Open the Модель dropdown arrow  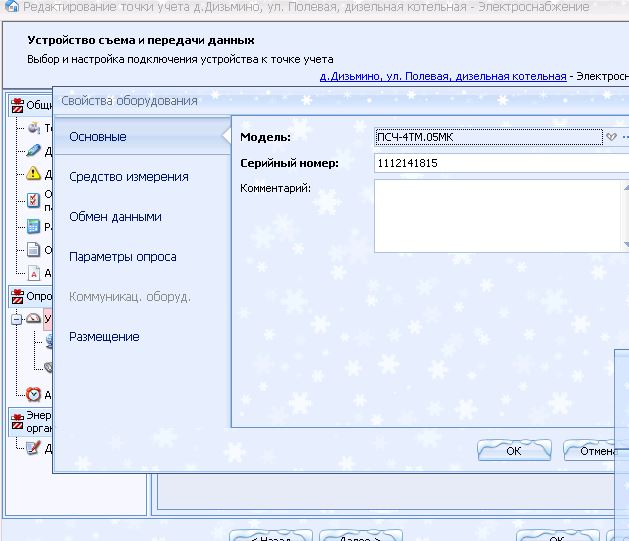click(x=611, y=137)
